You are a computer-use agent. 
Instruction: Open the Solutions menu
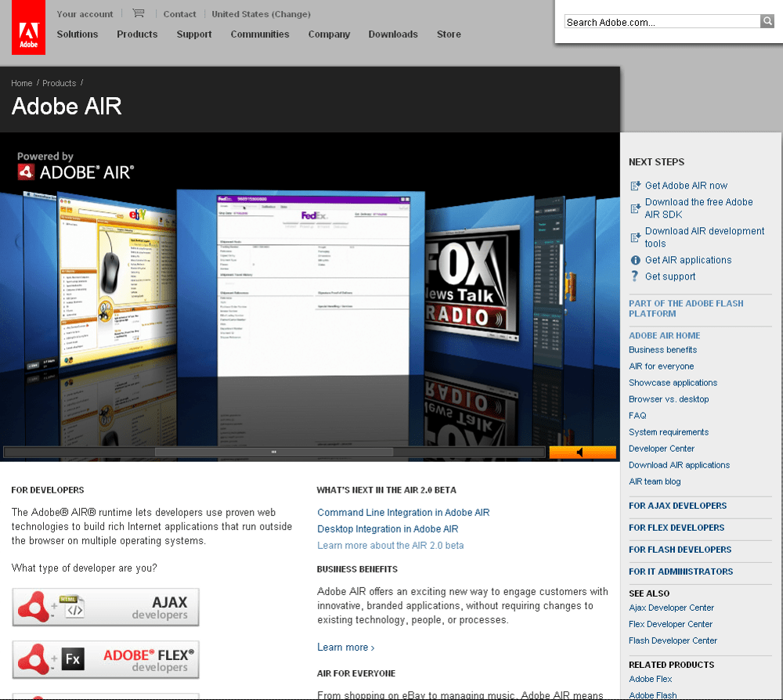coord(78,34)
